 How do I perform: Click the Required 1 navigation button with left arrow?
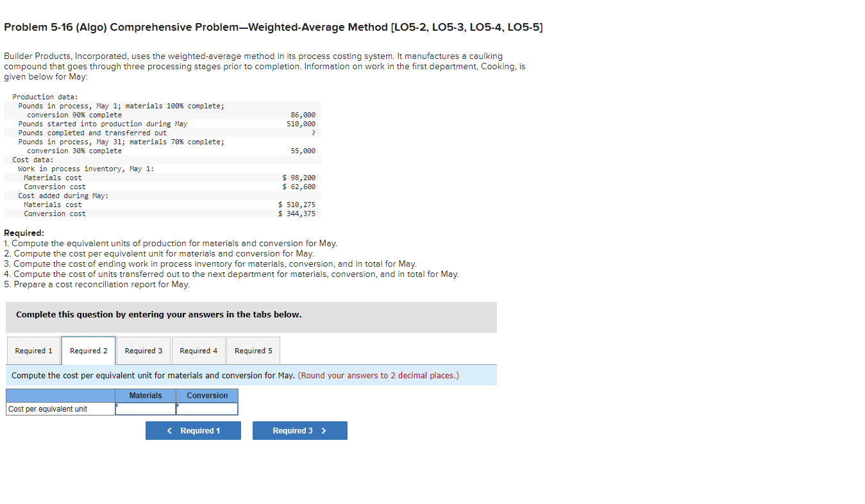pos(193,430)
